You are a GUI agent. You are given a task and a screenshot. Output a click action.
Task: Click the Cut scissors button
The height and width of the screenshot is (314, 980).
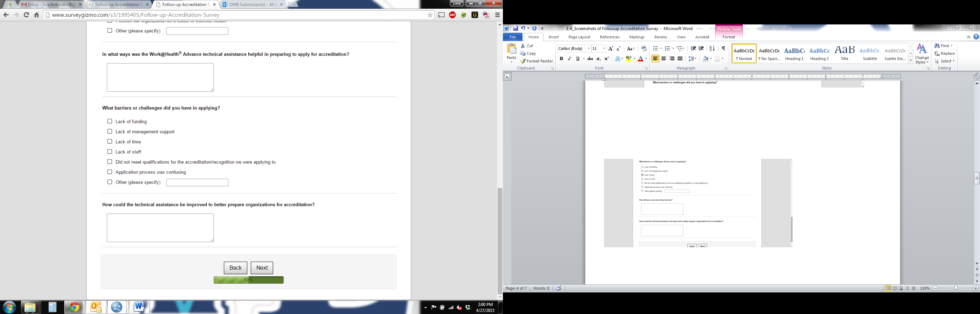point(527,46)
